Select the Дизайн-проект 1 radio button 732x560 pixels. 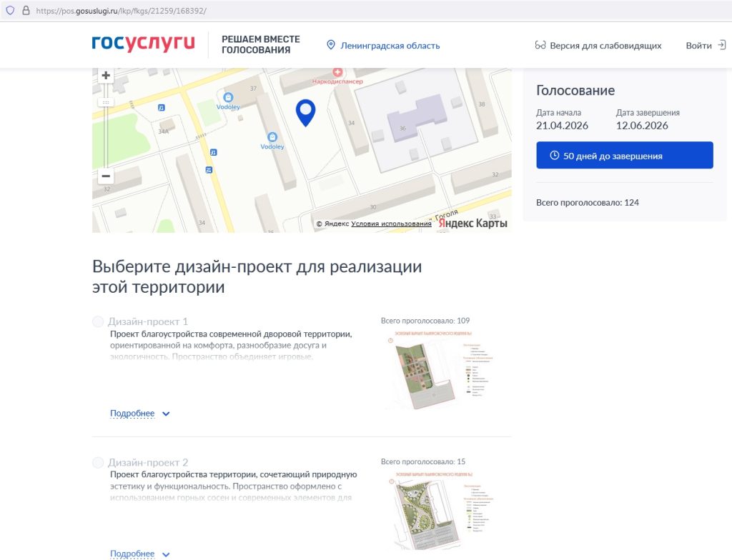tap(98, 322)
